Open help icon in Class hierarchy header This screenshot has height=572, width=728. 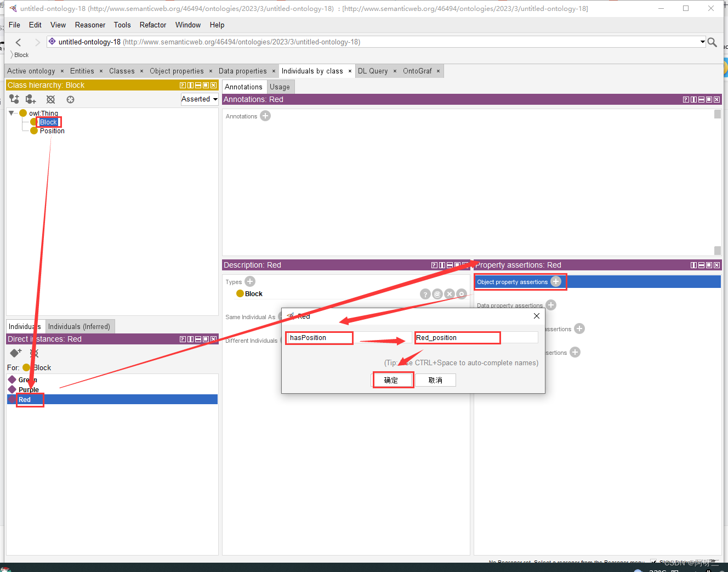183,85
